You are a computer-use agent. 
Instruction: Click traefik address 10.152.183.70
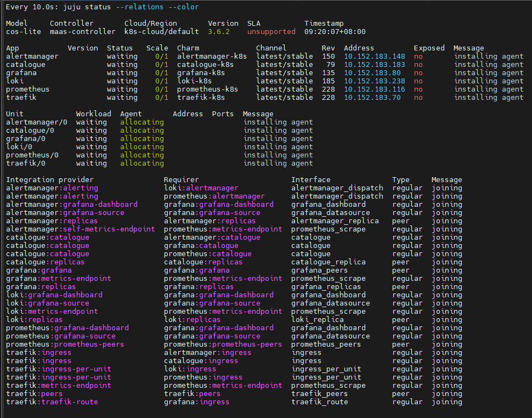[372, 98]
